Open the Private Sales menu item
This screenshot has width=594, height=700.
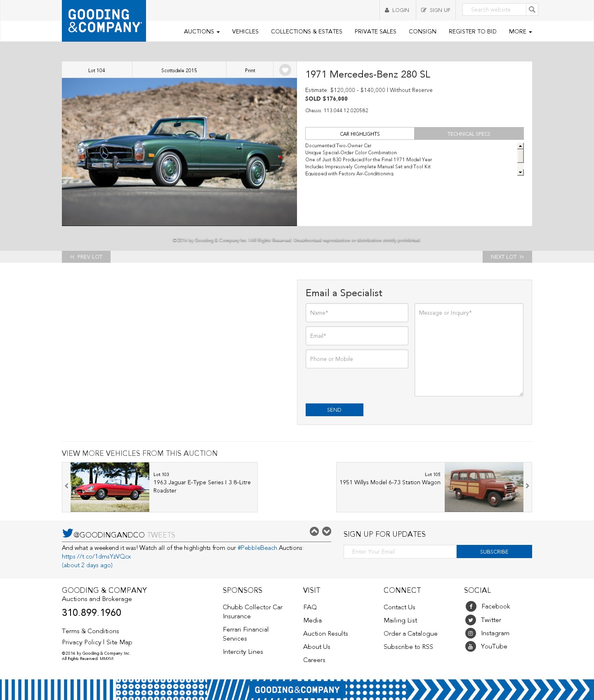(375, 31)
